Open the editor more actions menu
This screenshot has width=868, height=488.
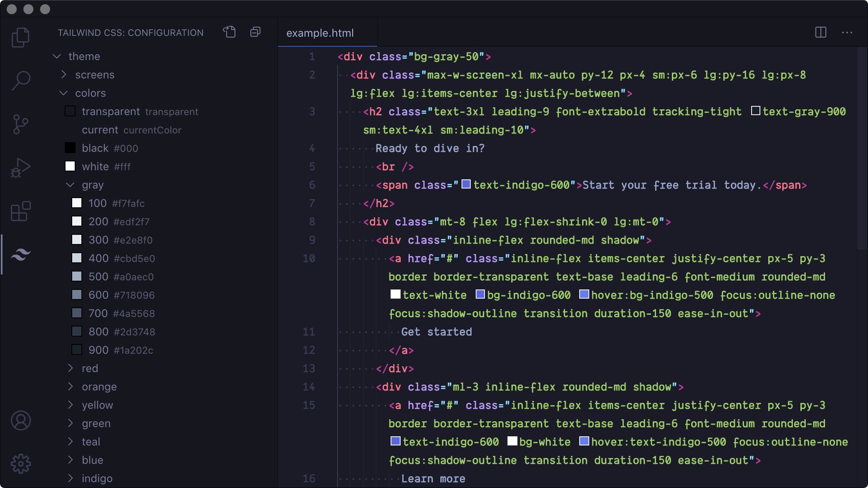pos(847,33)
